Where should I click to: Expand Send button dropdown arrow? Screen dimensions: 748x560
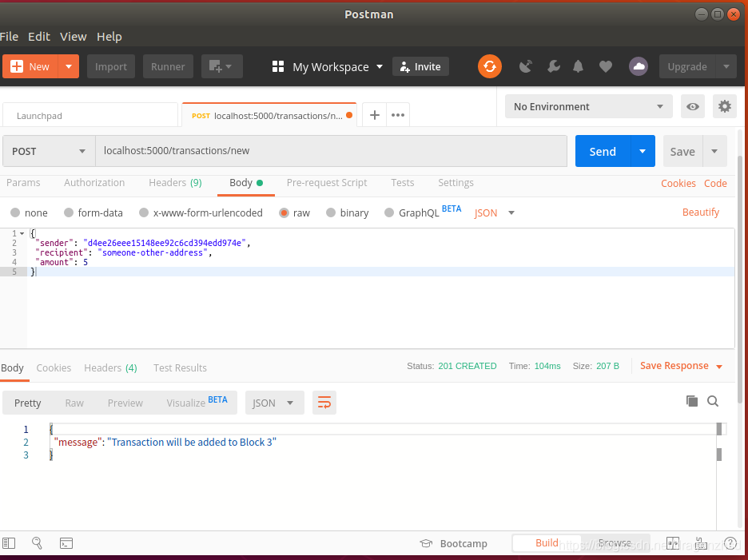coord(643,151)
